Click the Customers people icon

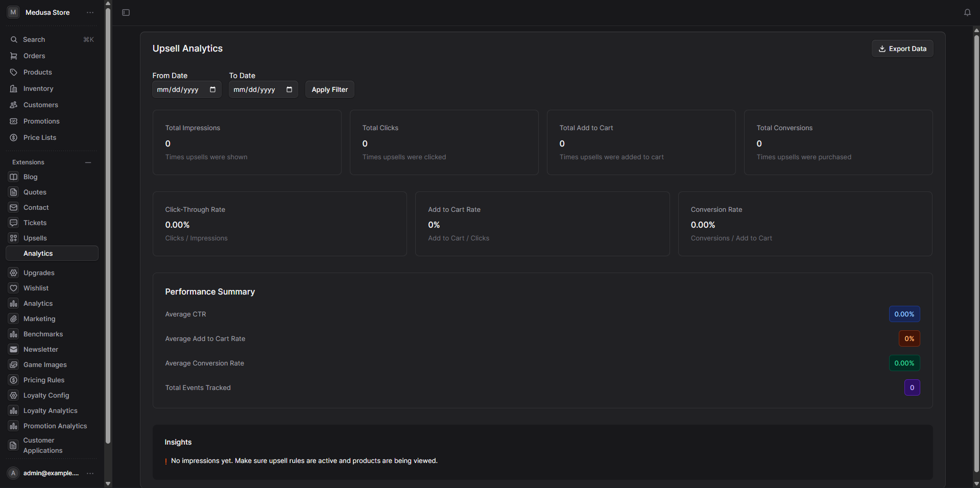(14, 105)
